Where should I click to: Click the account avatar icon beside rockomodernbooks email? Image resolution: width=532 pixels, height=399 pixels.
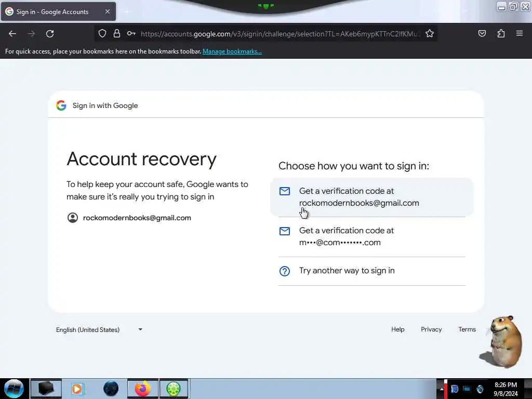[73, 218]
